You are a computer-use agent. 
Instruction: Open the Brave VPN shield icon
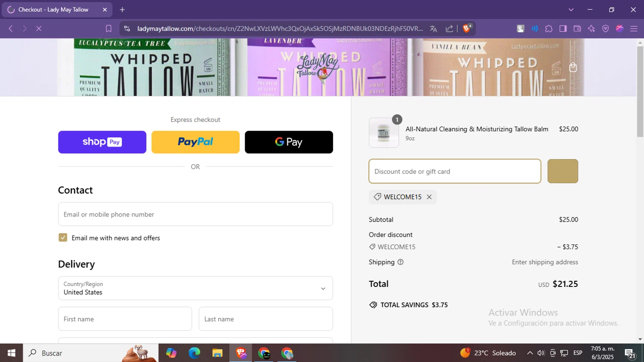pos(605,29)
